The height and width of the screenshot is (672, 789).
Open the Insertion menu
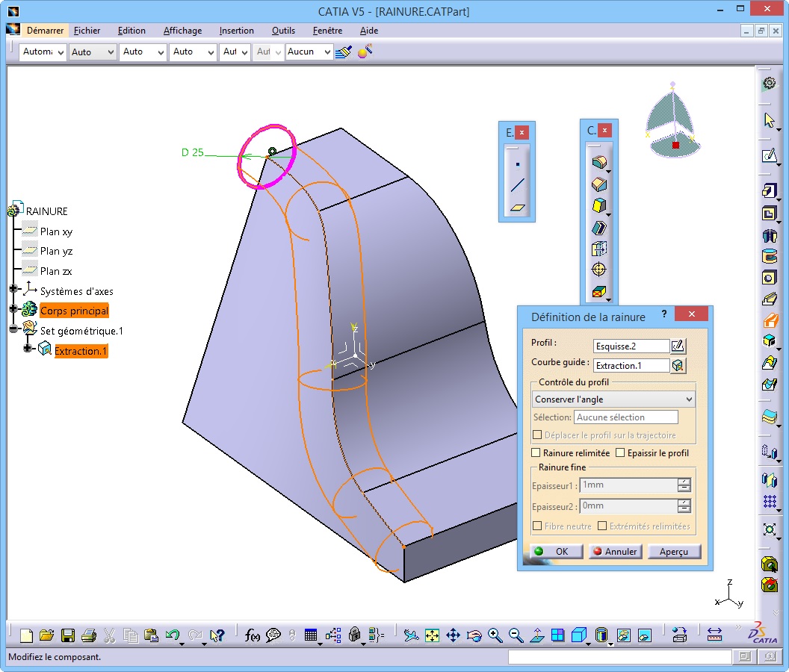(237, 31)
